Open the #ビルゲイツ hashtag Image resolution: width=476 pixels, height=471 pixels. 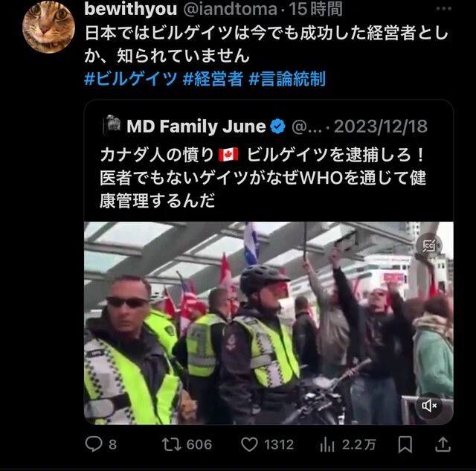131,79
